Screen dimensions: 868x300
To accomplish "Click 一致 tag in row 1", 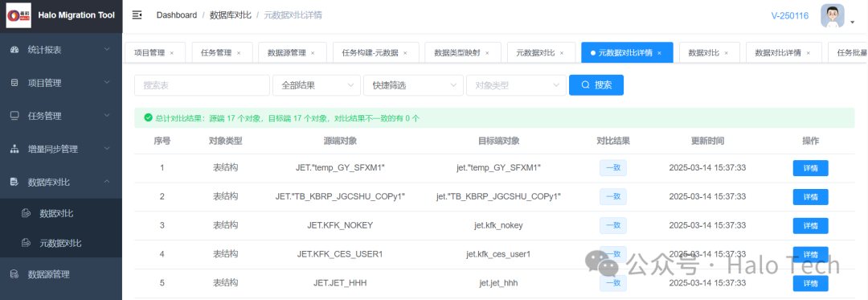I will coord(612,167).
